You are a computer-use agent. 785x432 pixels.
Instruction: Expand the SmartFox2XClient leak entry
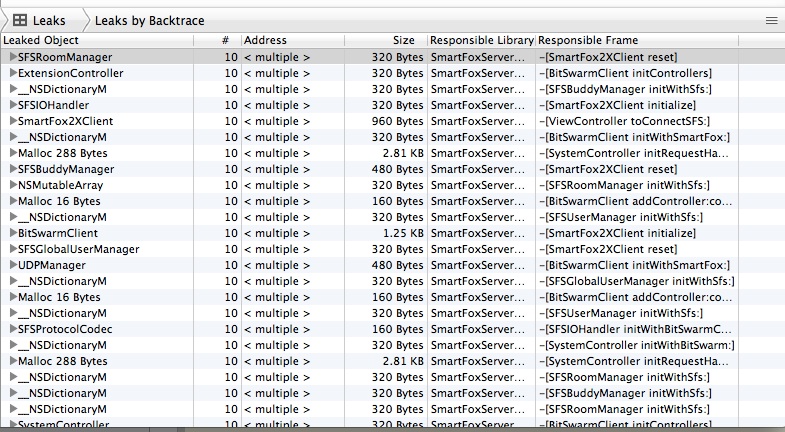[x=13, y=122]
